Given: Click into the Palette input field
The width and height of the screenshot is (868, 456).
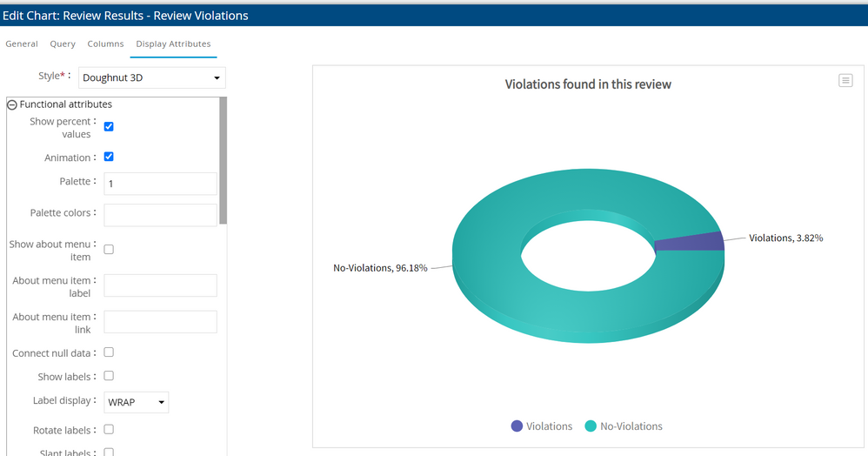Looking at the screenshot, I should coord(160,184).
